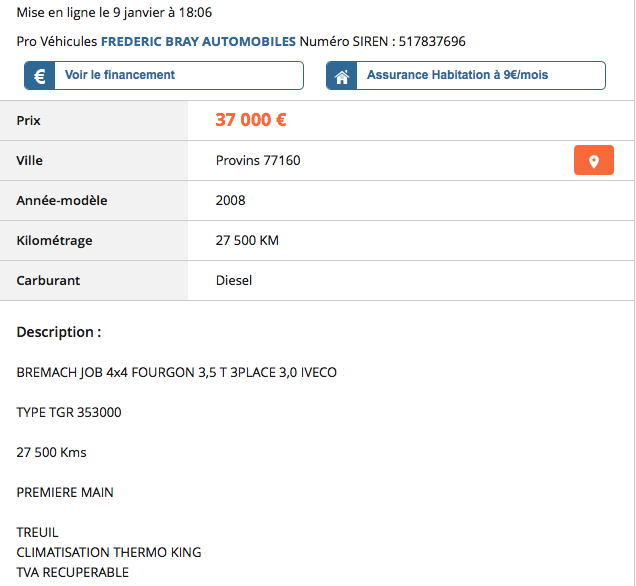Click the TYPE TGR 353000 line
This screenshot has height=586, width=636.
coord(69,412)
